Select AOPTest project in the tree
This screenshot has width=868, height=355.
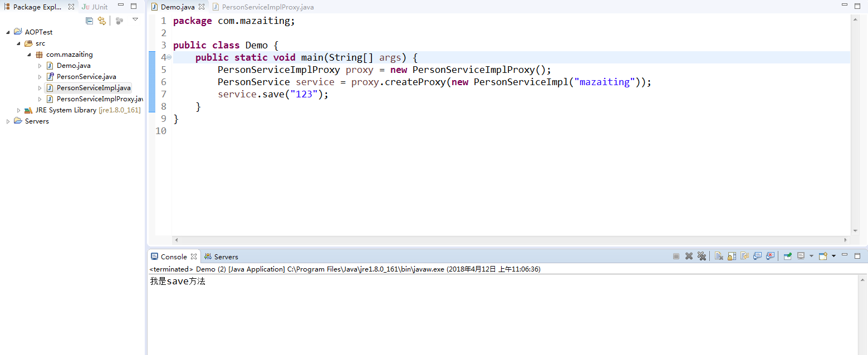coord(38,32)
